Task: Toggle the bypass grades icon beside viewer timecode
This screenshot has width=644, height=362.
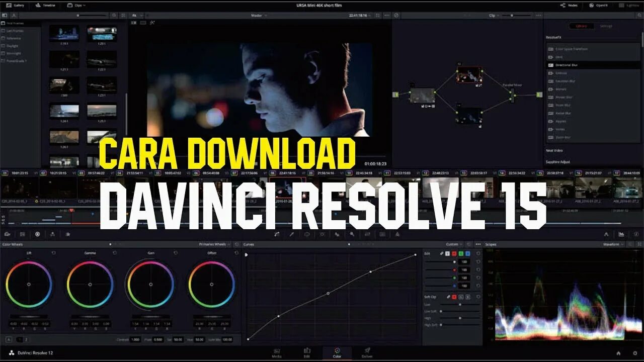Action: coord(396,16)
